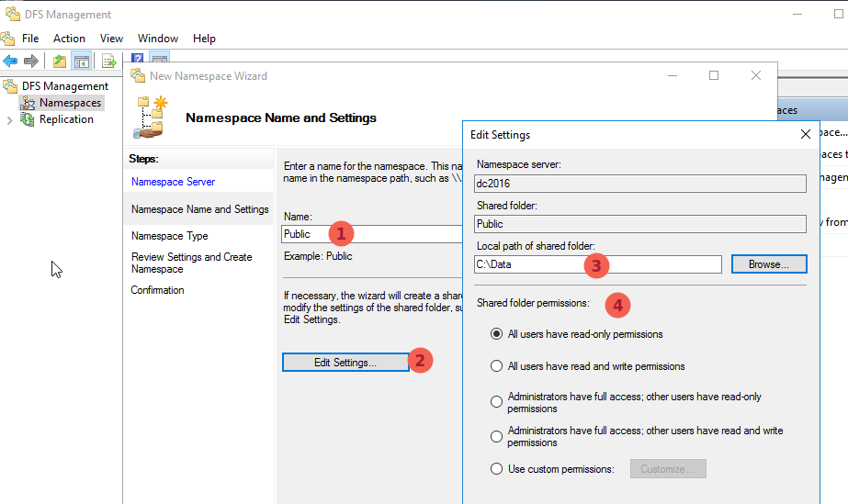Close the Edit Settings dialog
The height and width of the screenshot is (504, 848).
[805, 134]
